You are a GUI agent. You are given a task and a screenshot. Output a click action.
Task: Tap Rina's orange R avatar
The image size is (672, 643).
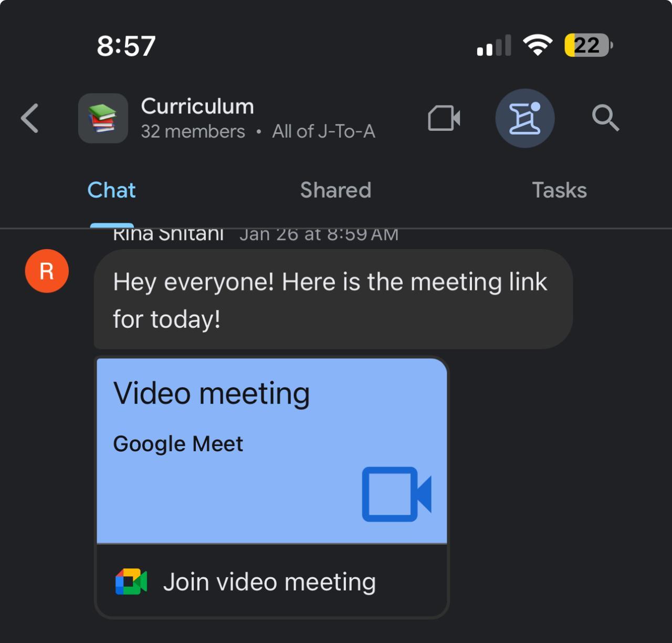pos(47,271)
